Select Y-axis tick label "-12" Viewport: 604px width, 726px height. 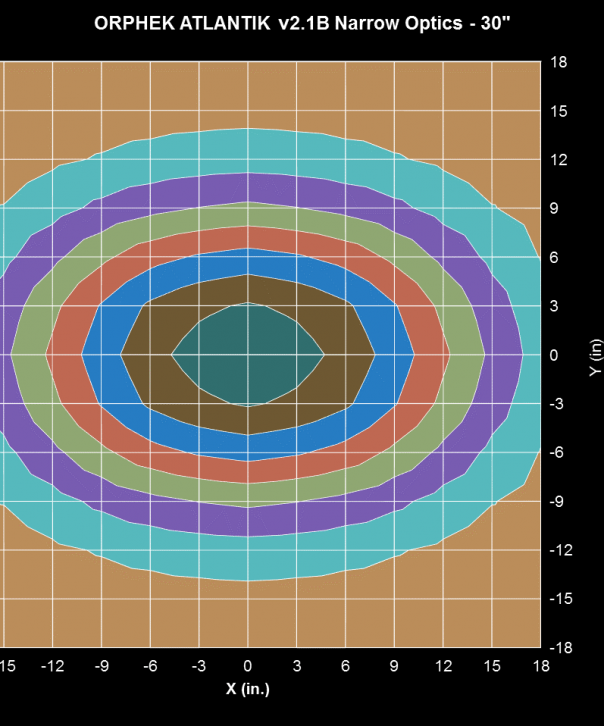[x=561, y=550]
